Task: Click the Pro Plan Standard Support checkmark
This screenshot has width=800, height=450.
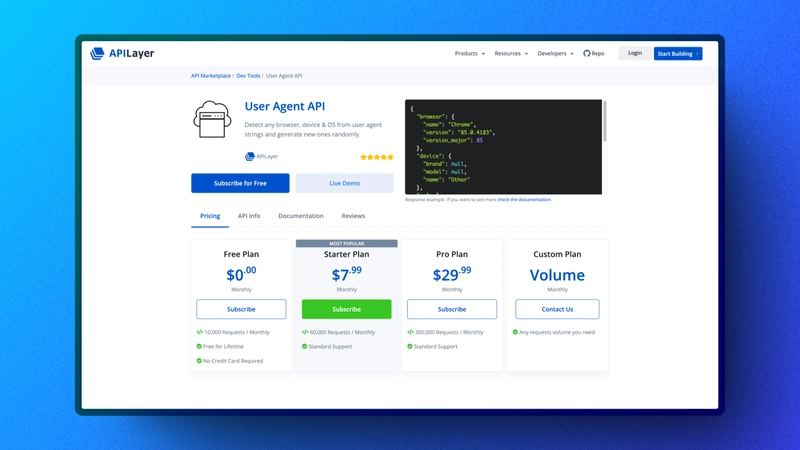Action: pos(410,346)
